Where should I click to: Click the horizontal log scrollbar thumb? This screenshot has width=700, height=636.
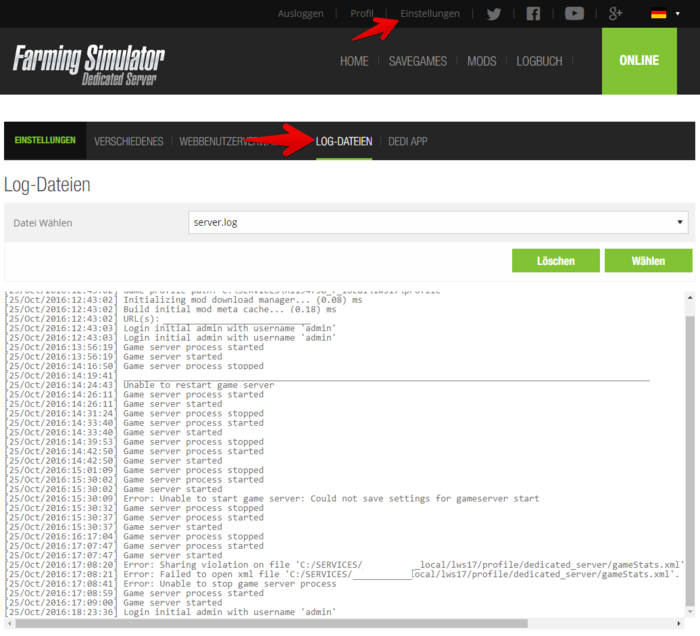269,623
